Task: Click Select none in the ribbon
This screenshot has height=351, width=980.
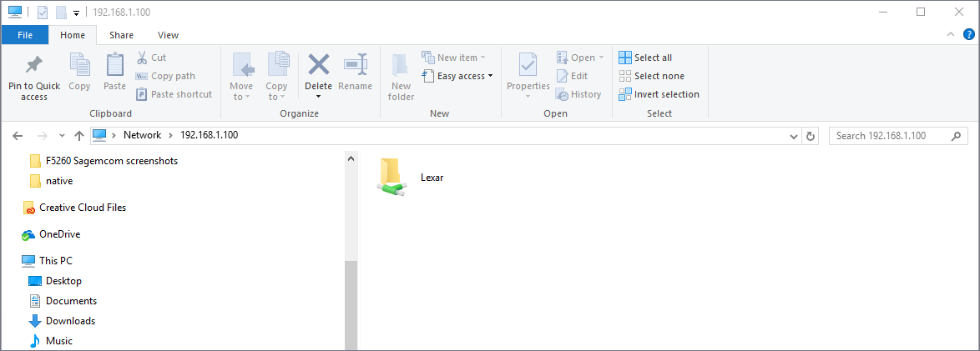Action: [651, 76]
